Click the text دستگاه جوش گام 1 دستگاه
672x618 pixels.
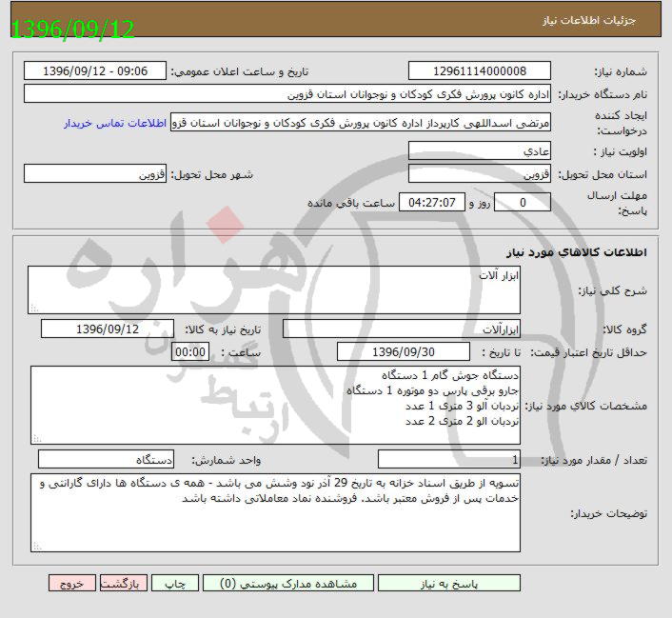point(450,376)
